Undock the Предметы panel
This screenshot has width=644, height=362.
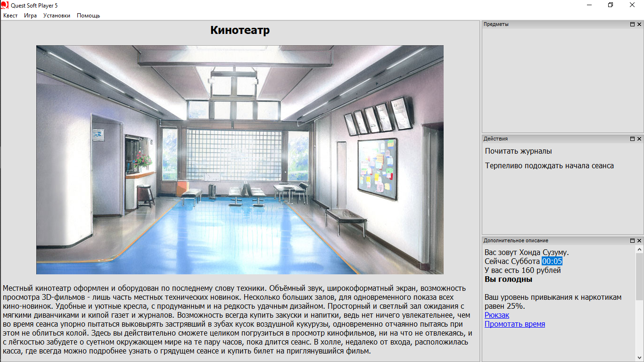pos(633,24)
